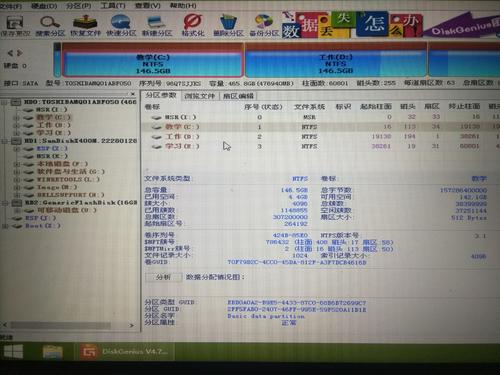Select the 工作(D:) partition row in table
Image resolution: width=500 pixels, height=375 pixels.
pos(320,137)
